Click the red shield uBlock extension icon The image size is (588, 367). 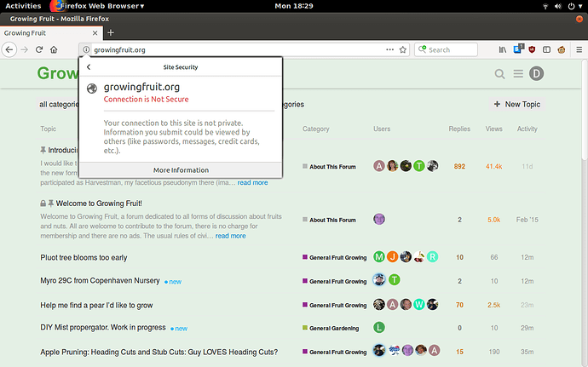tap(532, 49)
